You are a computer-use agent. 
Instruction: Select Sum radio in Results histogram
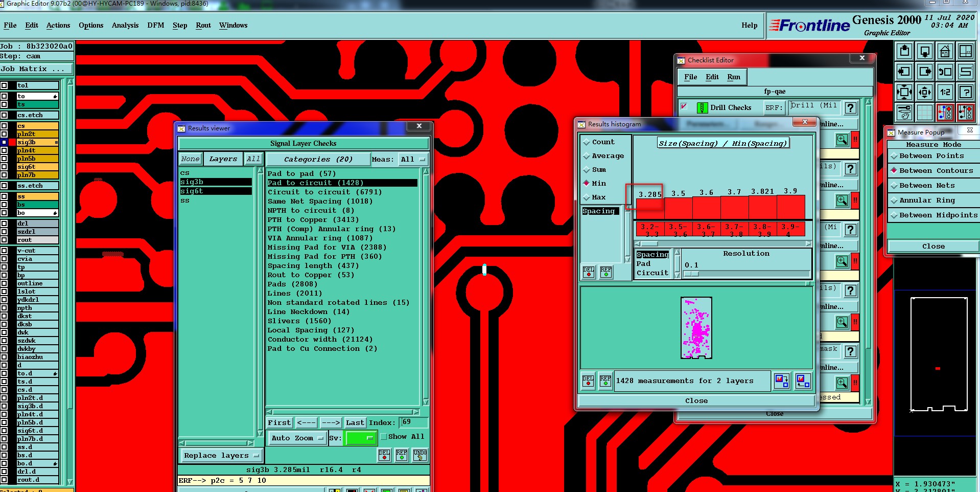[587, 170]
